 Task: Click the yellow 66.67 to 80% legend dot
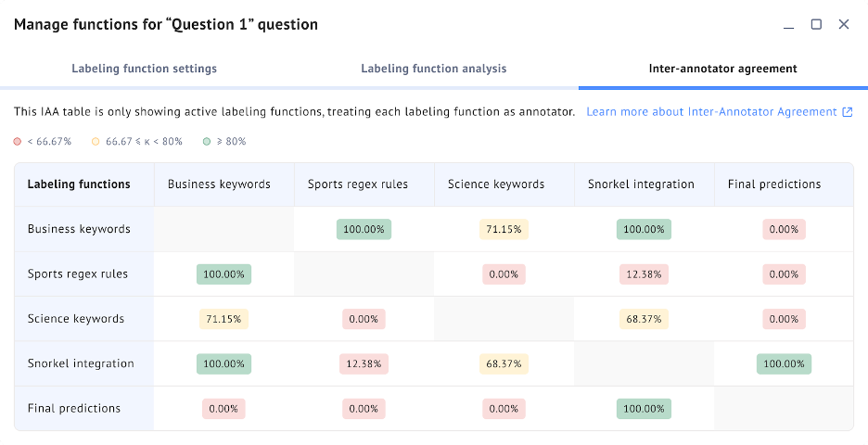[x=96, y=142]
